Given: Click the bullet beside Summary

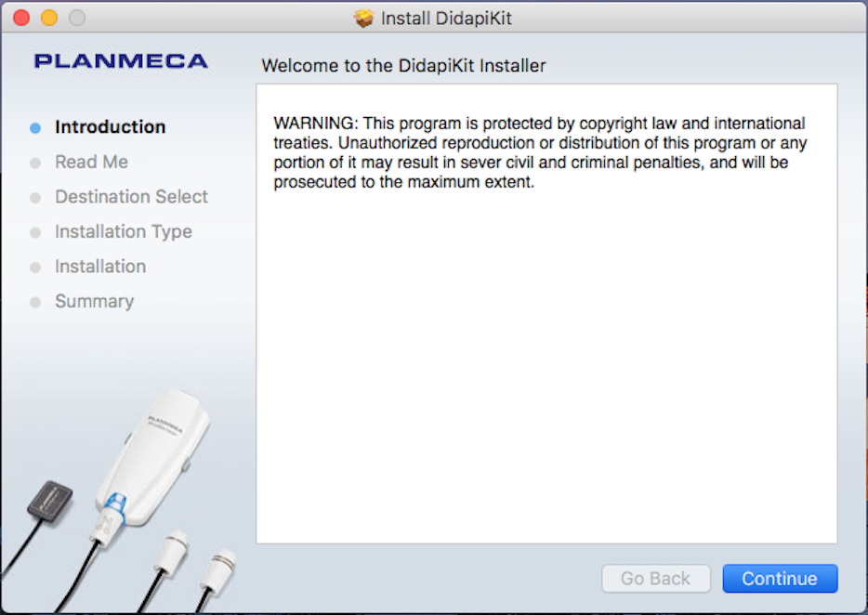Looking at the screenshot, I should click(35, 302).
